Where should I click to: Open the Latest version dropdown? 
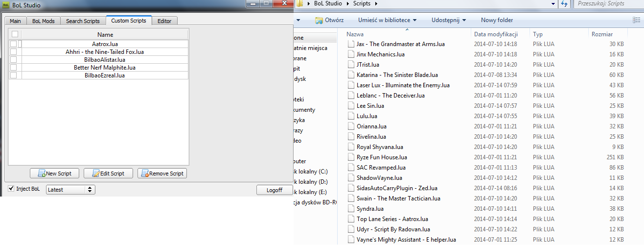point(70,189)
